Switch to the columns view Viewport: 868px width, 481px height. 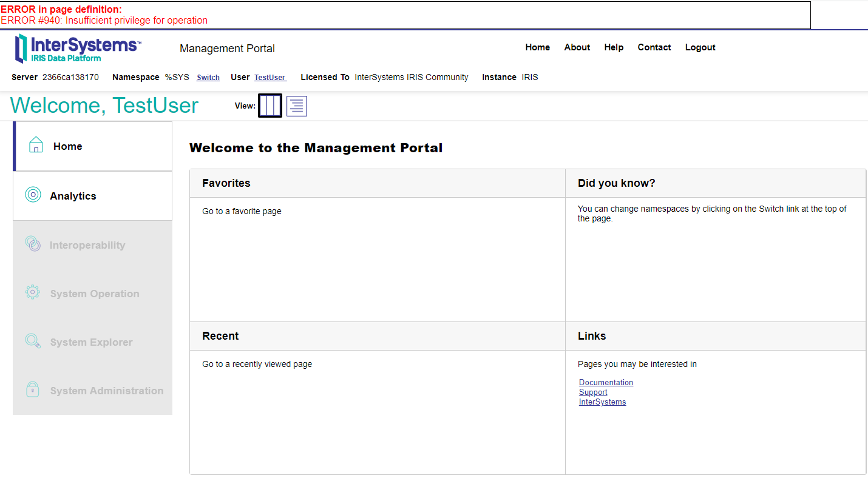270,106
